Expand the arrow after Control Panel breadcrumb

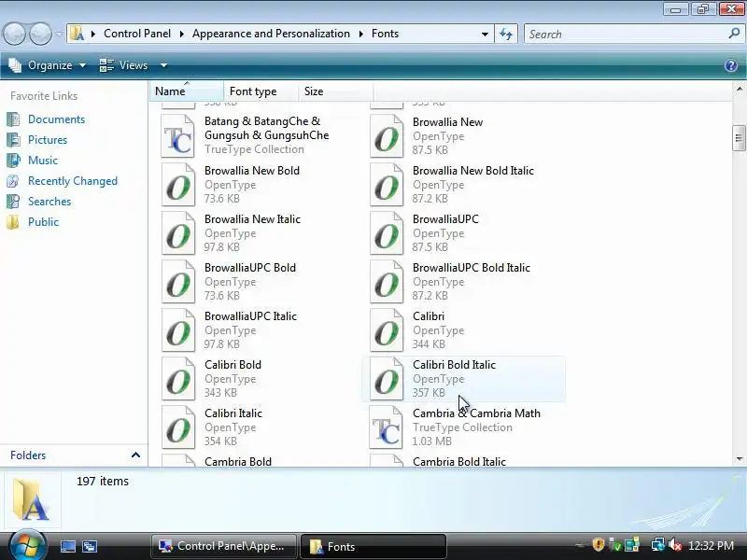tap(181, 34)
